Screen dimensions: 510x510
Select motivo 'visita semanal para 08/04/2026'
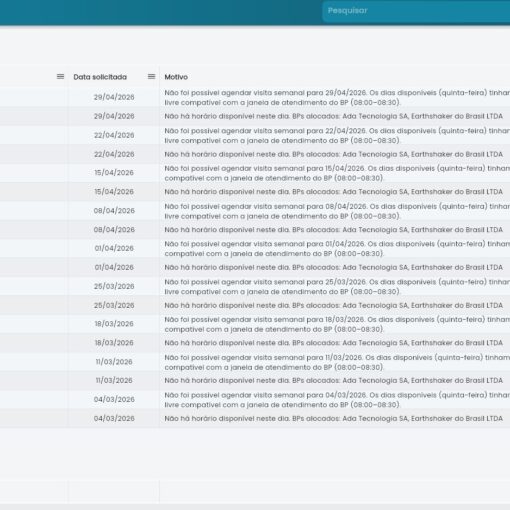tap(337, 211)
